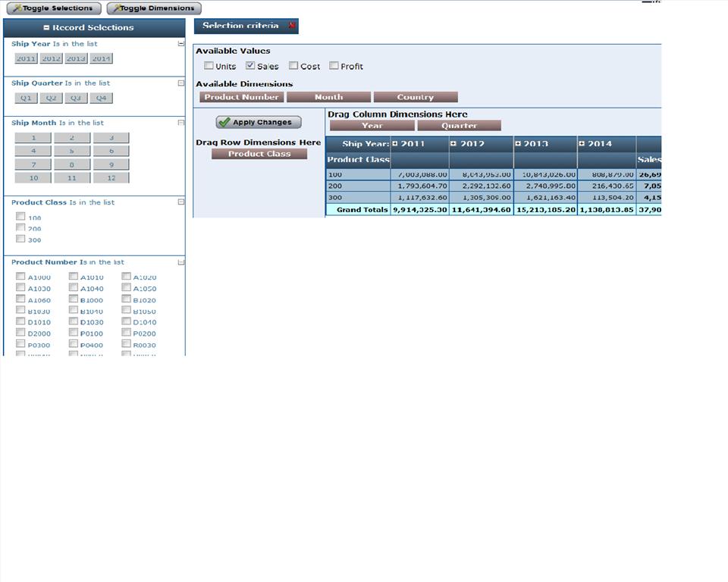Select the Country dimension chip
The height and width of the screenshot is (582, 728).
[x=416, y=97]
